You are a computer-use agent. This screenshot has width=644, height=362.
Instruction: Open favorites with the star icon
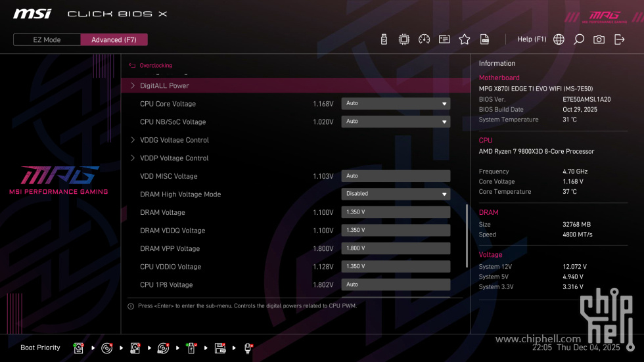(x=465, y=39)
